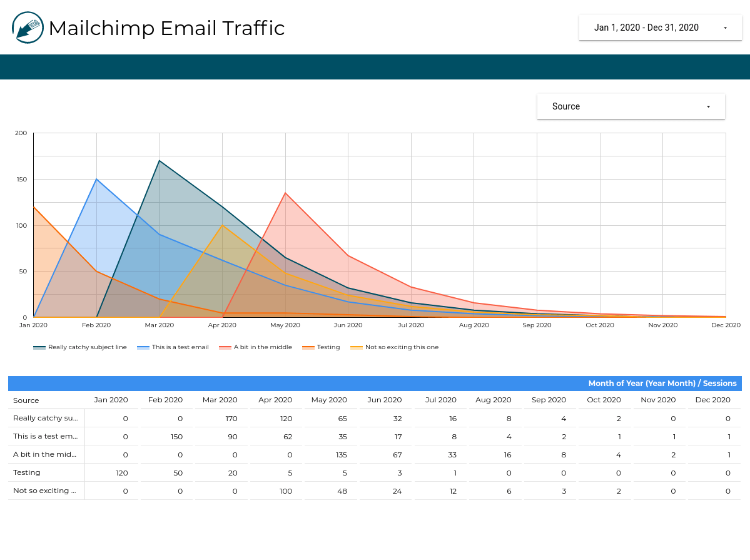Sort the table by the "Jan 2020" column header
The width and height of the screenshot is (750, 560).
(110, 400)
